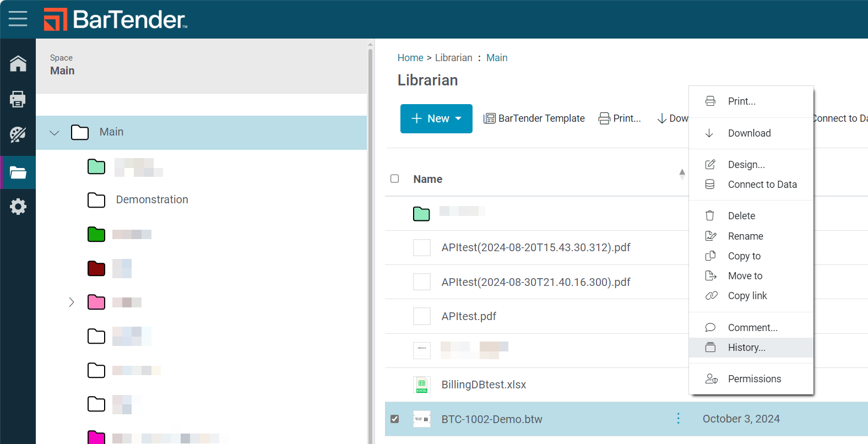The image size is (868, 444).
Task: Click the BarTender Template toolbar button
Action: point(534,118)
